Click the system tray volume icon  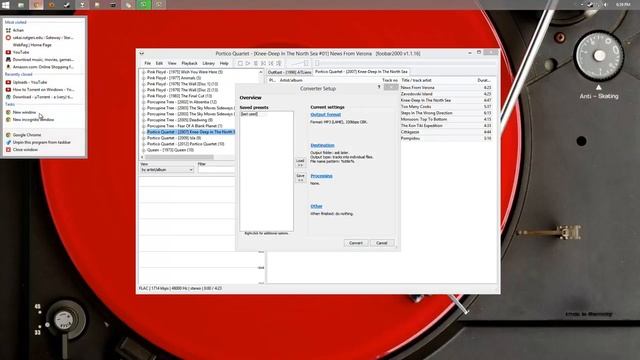[605, 5]
